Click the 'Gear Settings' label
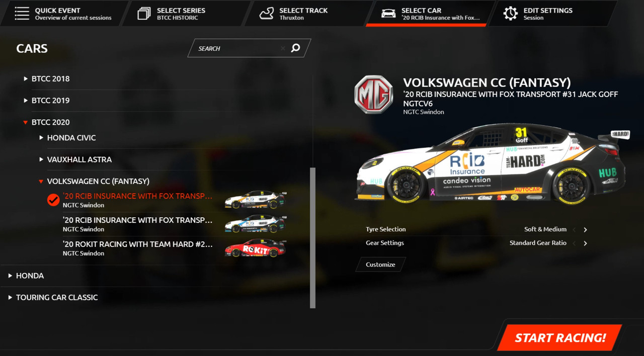This screenshot has height=356, width=644. pos(385,243)
